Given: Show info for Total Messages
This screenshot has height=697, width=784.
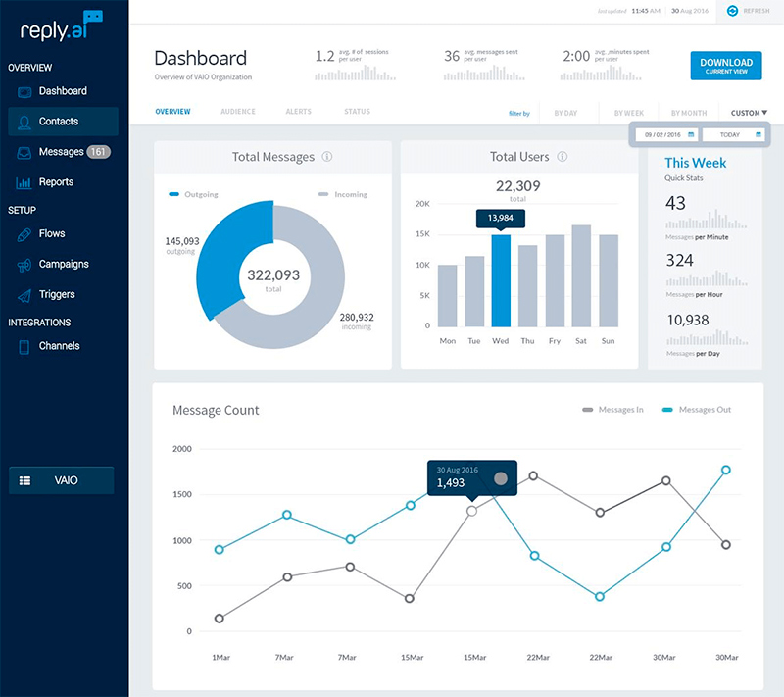Looking at the screenshot, I should point(327,157).
